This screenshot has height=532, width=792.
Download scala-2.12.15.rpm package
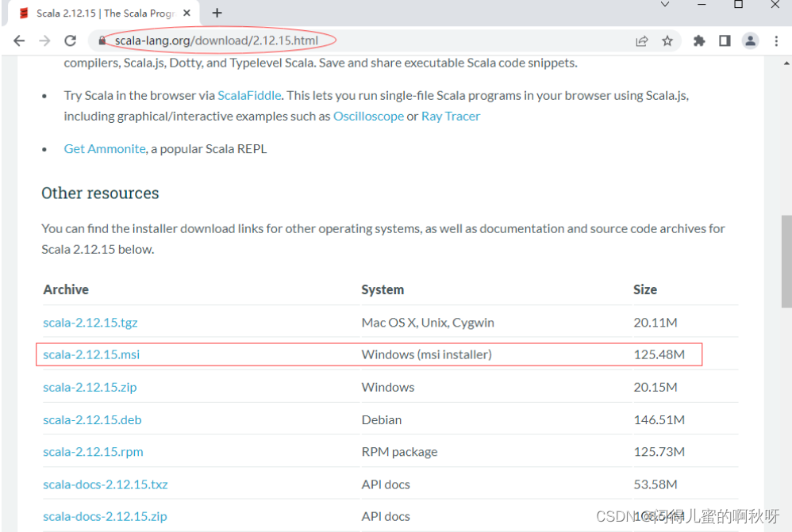tap(93, 452)
